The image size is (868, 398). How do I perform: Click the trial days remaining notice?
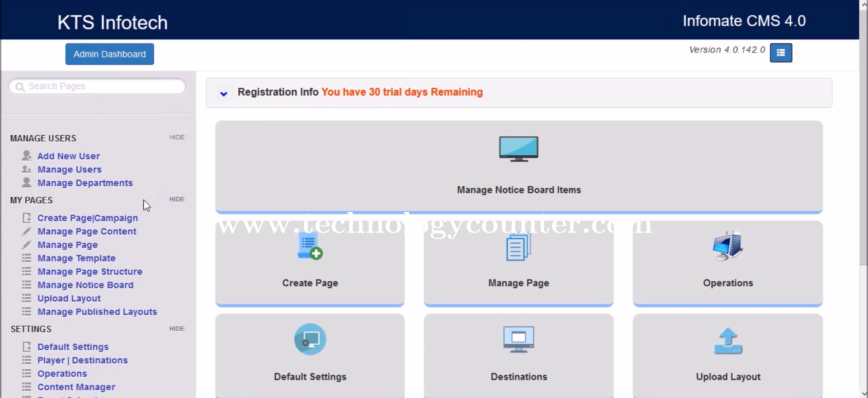402,92
